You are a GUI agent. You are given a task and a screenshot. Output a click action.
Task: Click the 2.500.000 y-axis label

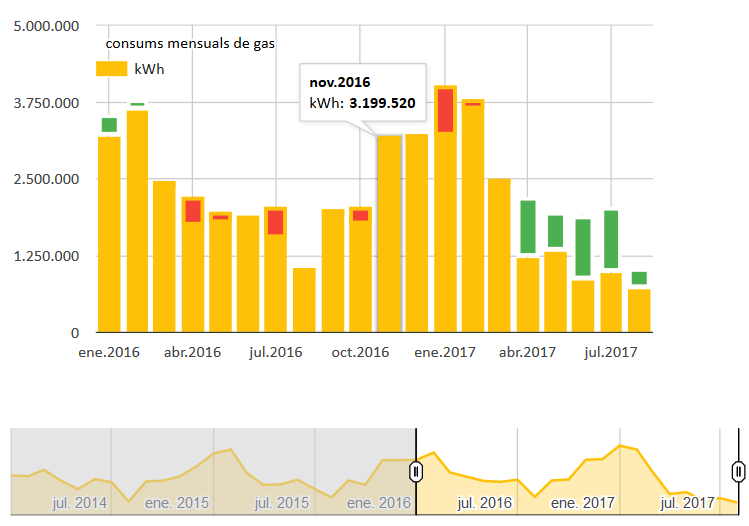pos(46,180)
